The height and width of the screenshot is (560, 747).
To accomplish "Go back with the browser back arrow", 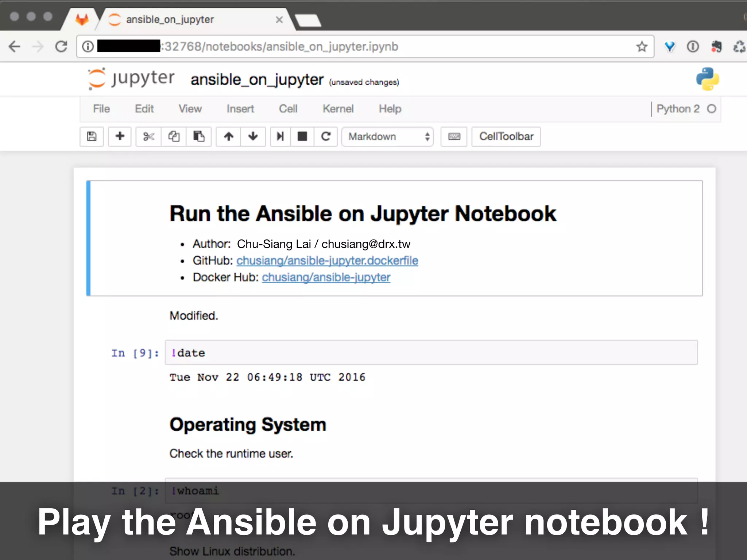I will click(x=15, y=47).
